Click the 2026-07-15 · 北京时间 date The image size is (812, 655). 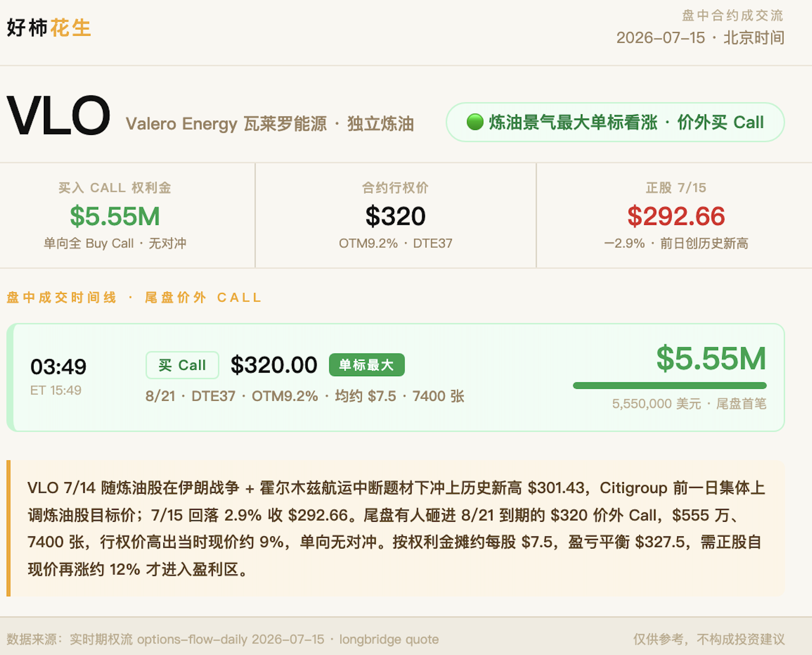click(x=700, y=38)
